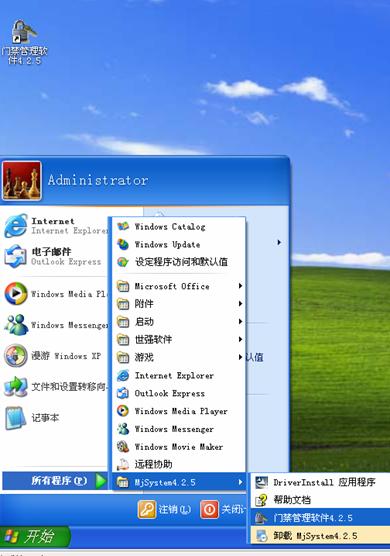Image resolution: width=390 pixels, height=556 pixels.
Task: Click the 附件 folder icon
Action: [123, 304]
